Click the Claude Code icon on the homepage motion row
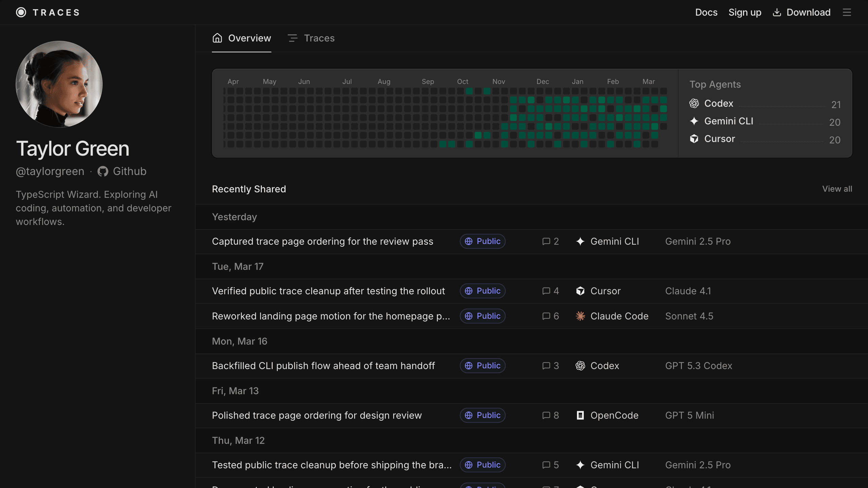868x488 pixels. [581, 316]
